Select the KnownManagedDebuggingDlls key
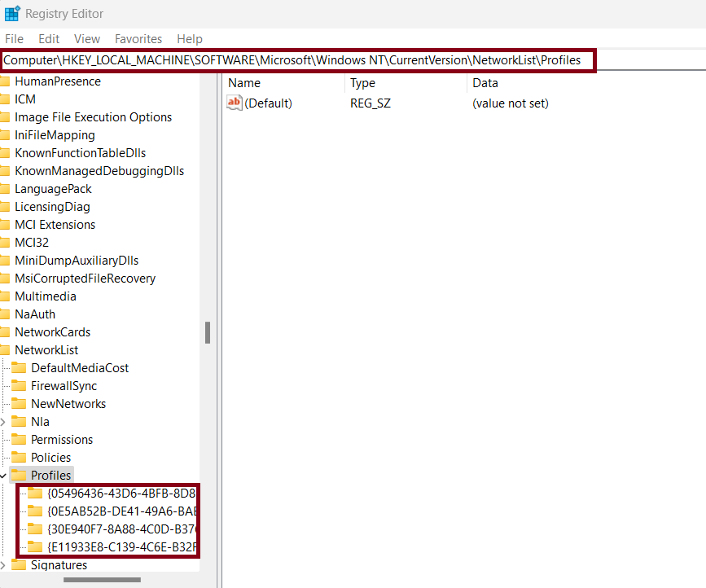 point(99,171)
